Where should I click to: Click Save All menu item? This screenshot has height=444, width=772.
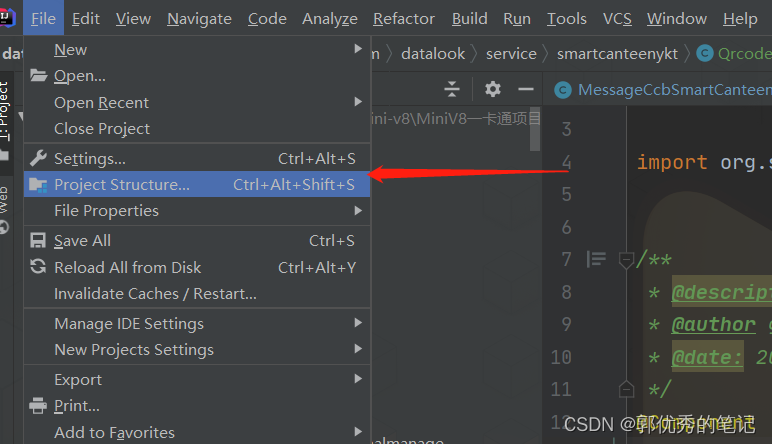tap(82, 240)
